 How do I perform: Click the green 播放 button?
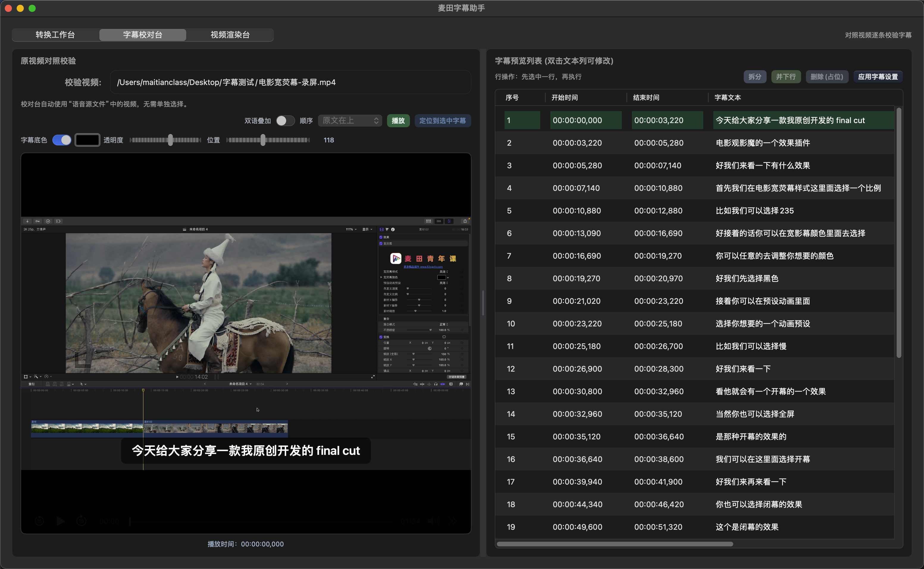[x=398, y=121]
